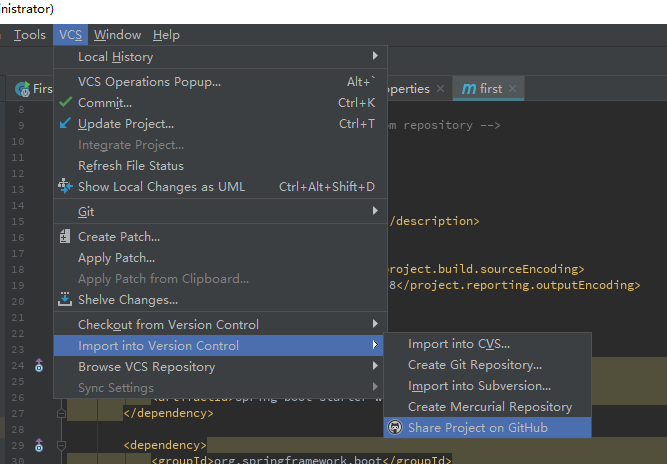Click the green Commit checkmark icon
This screenshot has width=667, height=464.
[65, 102]
